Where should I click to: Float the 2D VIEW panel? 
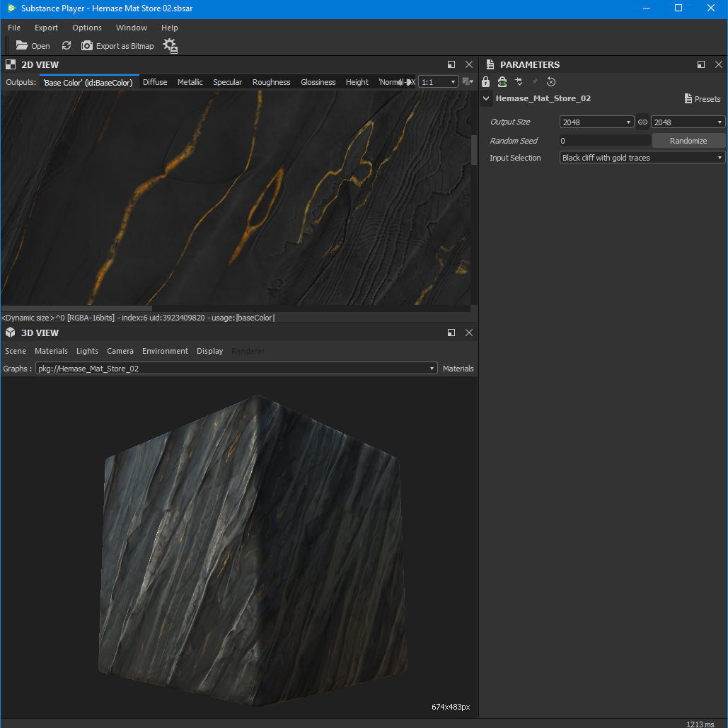coord(451,64)
